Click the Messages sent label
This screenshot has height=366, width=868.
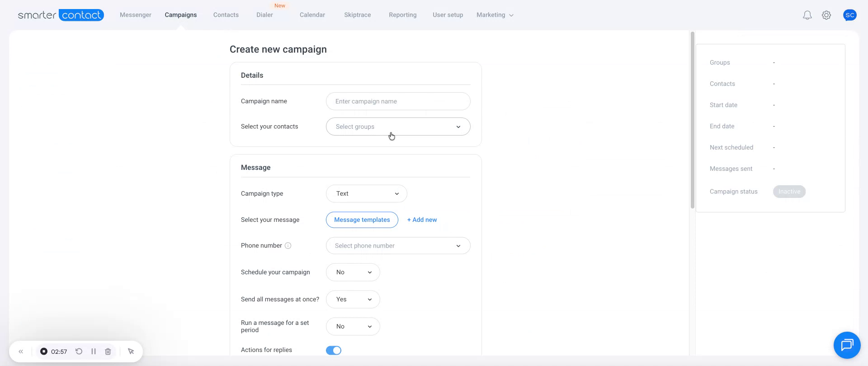731,169
